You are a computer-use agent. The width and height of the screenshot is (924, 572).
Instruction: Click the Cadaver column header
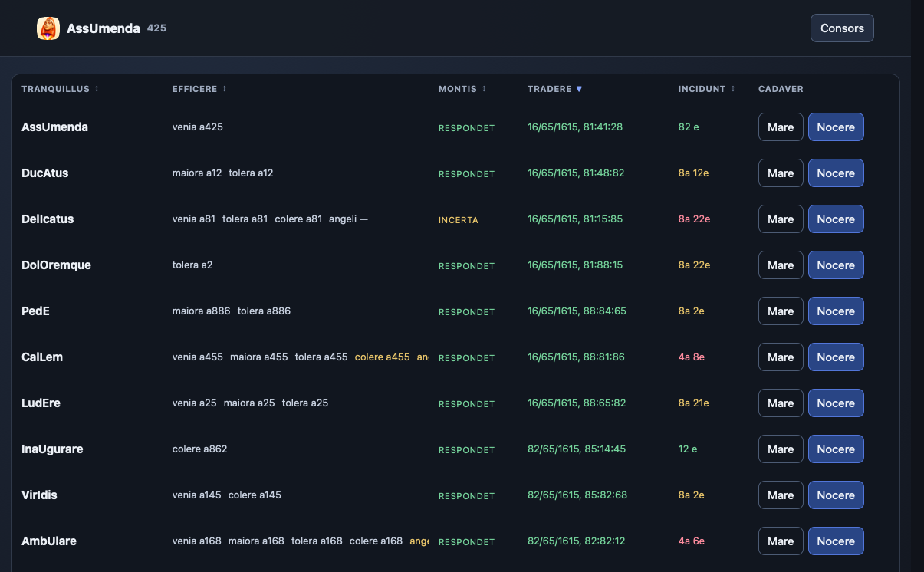coord(781,89)
